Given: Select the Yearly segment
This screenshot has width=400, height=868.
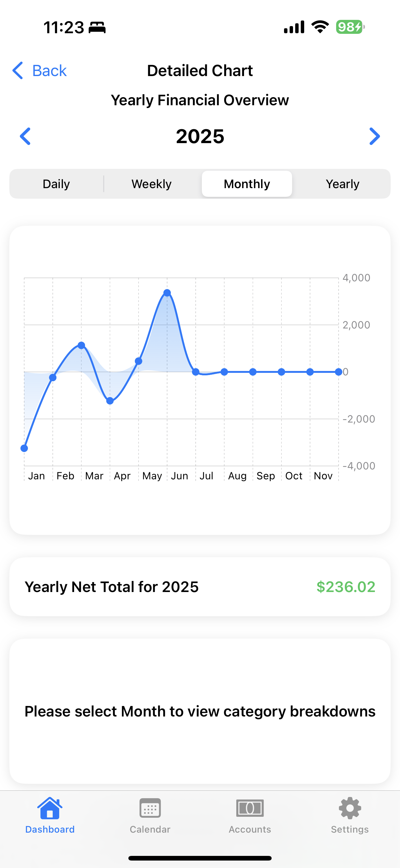Looking at the screenshot, I should tap(342, 184).
